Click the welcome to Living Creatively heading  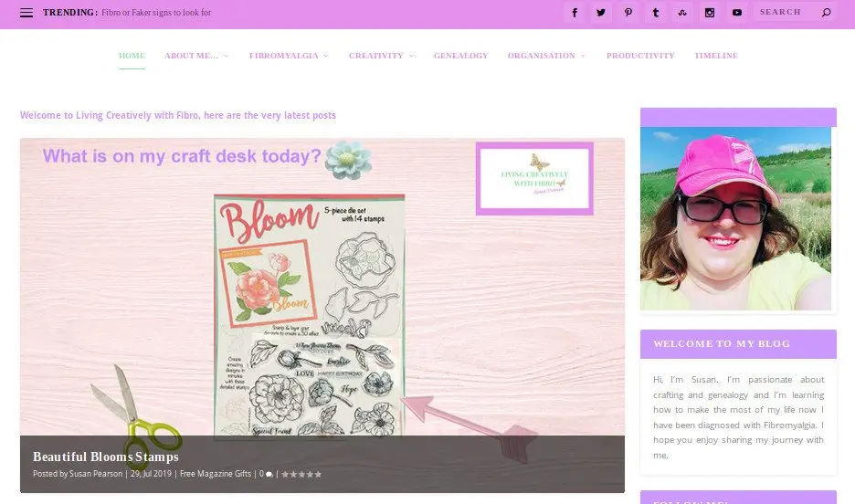click(178, 116)
